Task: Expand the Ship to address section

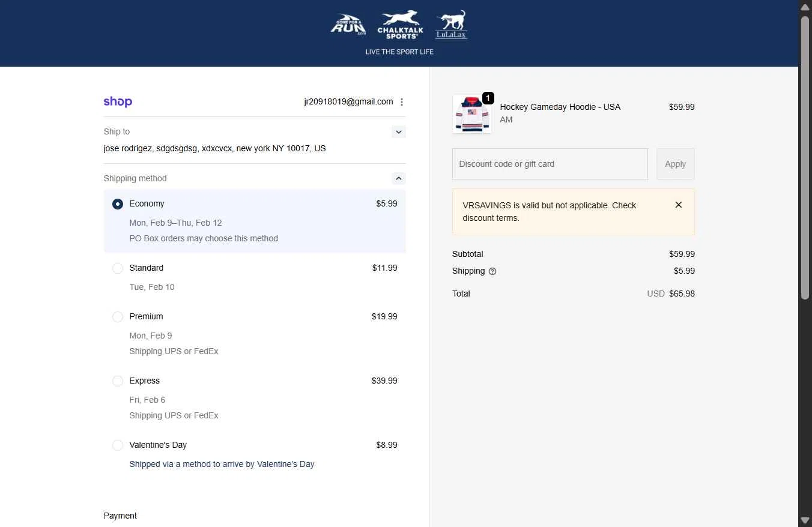Action: pyautogui.click(x=399, y=131)
